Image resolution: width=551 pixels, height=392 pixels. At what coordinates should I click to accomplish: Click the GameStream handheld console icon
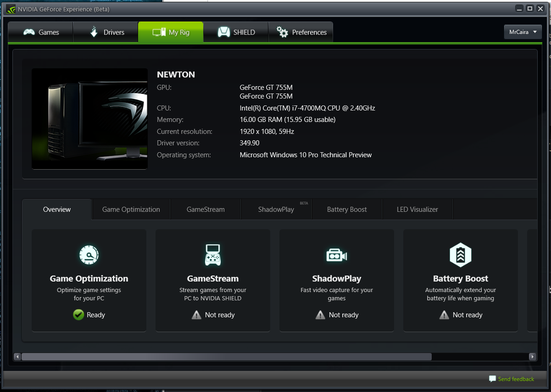213,255
